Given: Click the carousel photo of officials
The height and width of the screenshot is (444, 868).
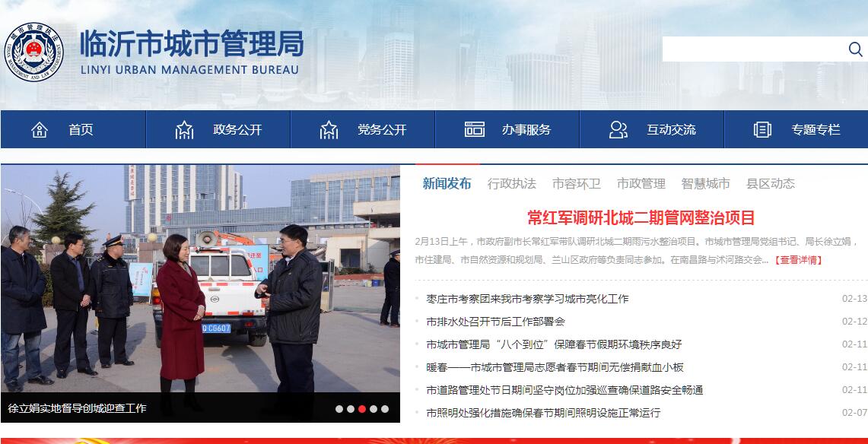Looking at the screenshot, I should tap(200, 278).
